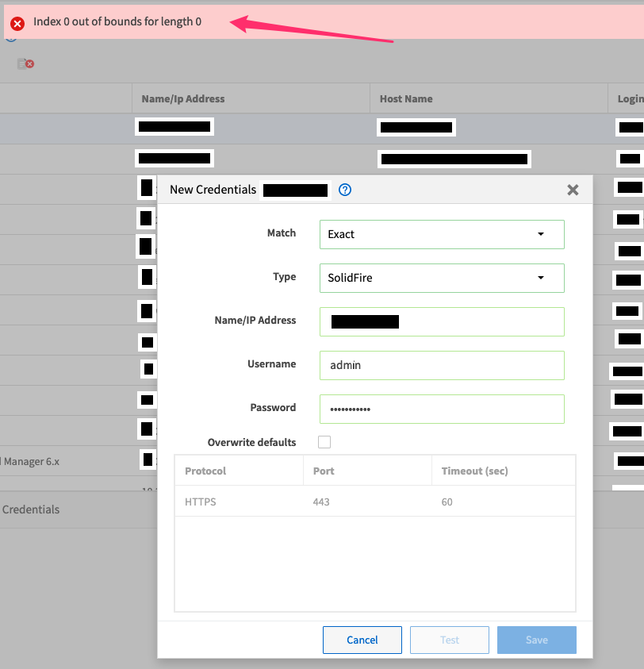Image resolution: width=644 pixels, height=669 pixels.
Task: Select the 443 port value cell
Action: click(321, 502)
